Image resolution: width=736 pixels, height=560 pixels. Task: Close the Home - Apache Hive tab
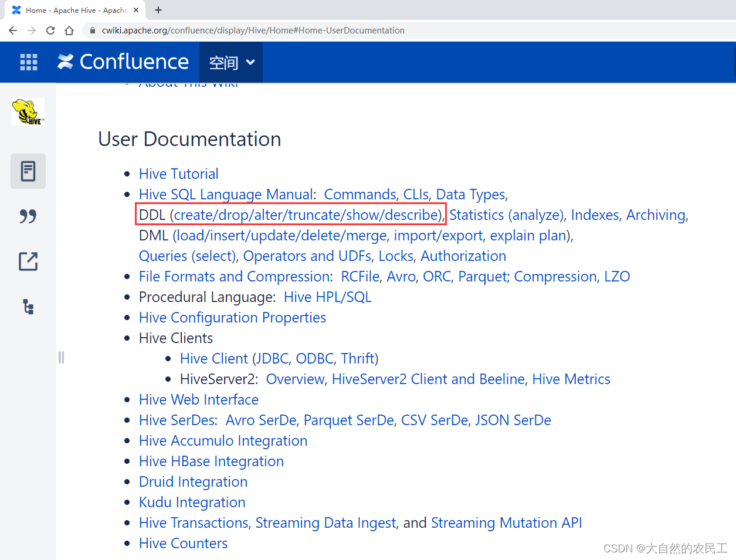(136, 10)
